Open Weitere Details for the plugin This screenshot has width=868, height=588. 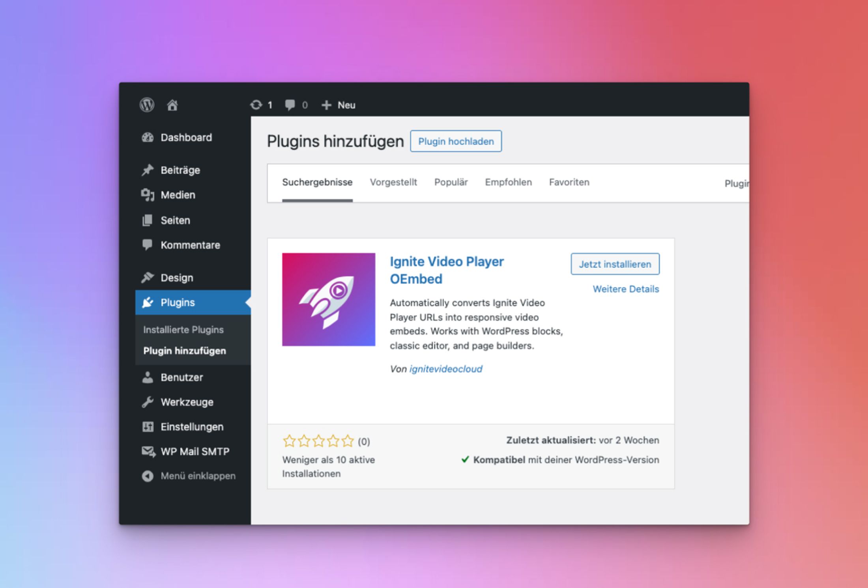(x=625, y=289)
